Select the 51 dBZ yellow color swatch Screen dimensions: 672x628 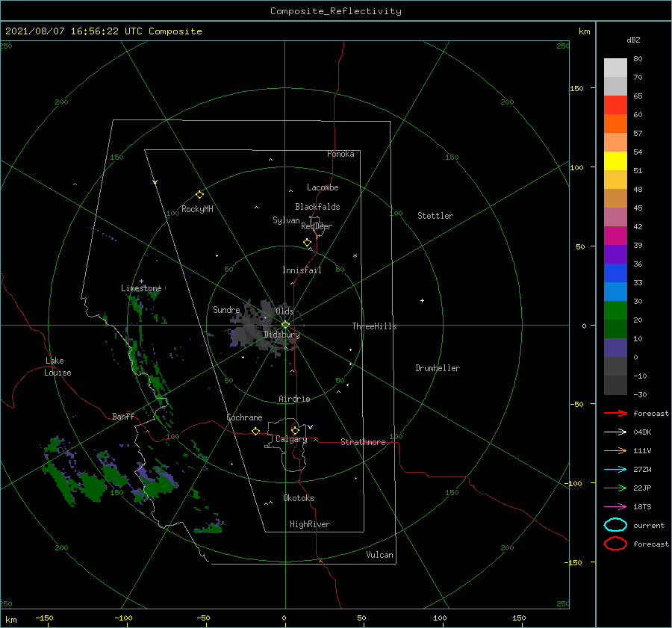pos(615,161)
